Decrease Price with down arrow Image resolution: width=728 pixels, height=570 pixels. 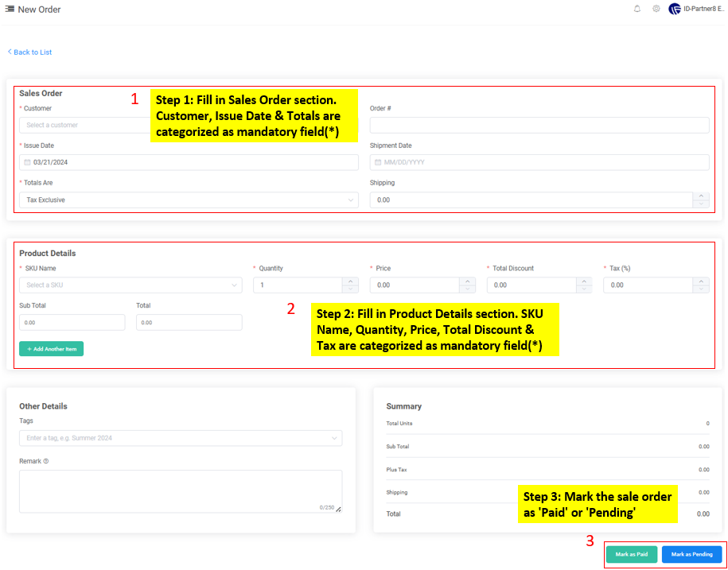(468, 289)
